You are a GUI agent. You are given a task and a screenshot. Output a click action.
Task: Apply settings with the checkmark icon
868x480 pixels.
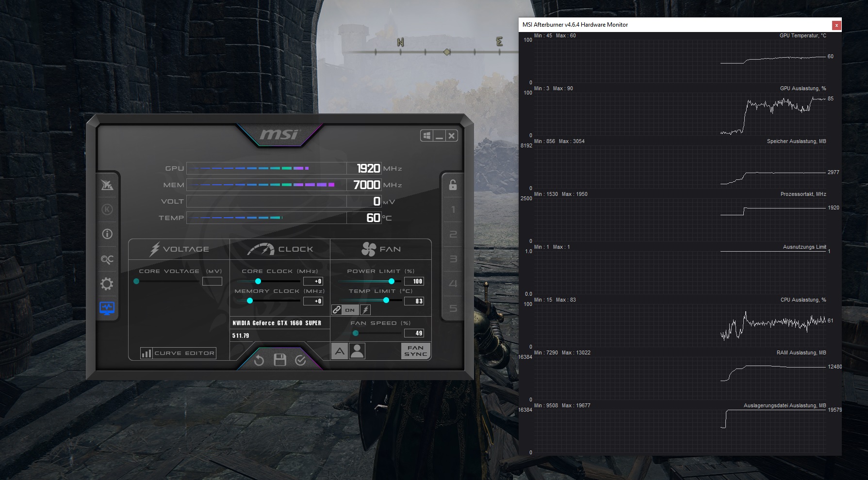(x=300, y=360)
